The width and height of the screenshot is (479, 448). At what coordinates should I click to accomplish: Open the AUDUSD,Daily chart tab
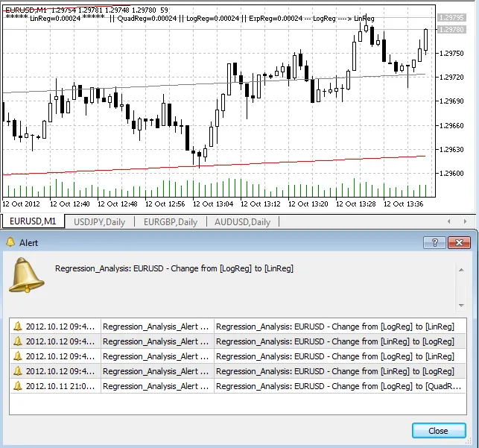242,221
